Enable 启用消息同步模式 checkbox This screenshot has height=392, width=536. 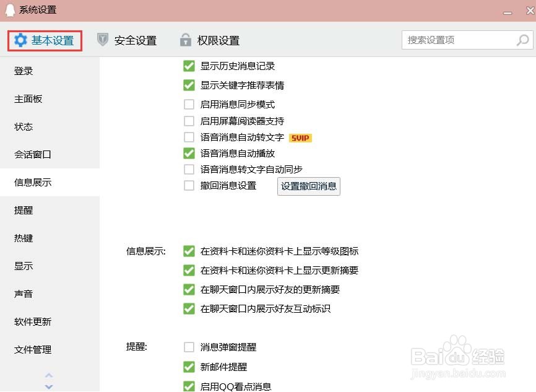[x=189, y=104]
